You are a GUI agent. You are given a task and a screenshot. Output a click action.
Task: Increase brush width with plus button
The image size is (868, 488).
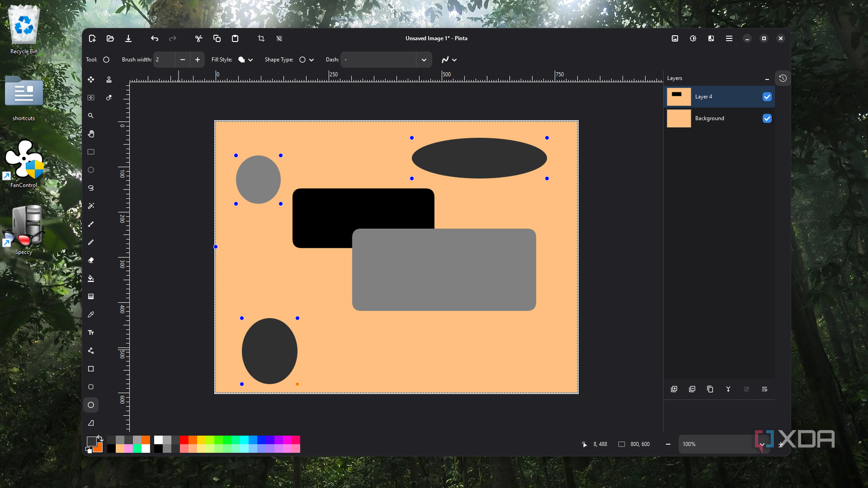[x=197, y=60]
